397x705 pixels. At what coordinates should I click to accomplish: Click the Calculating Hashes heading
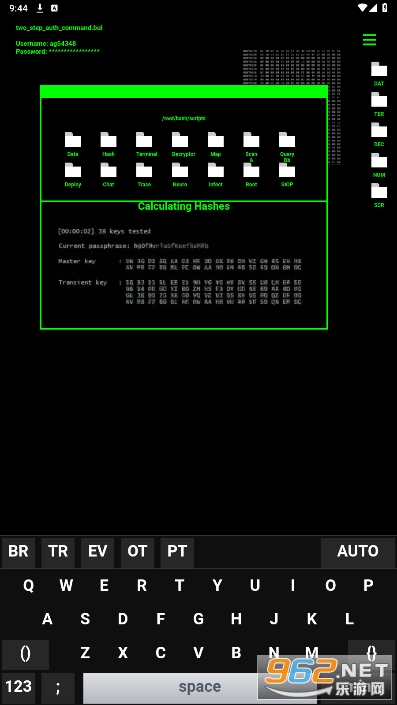pos(183,206)
